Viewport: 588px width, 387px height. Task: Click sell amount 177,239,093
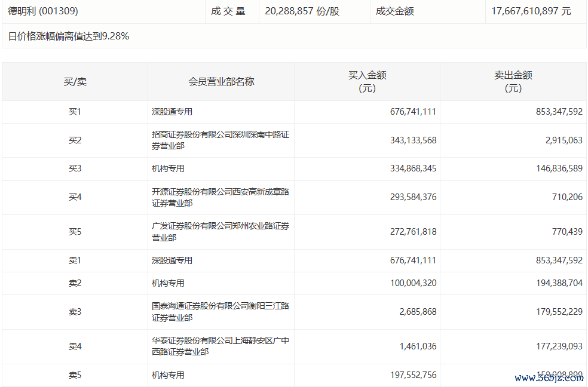559,346
